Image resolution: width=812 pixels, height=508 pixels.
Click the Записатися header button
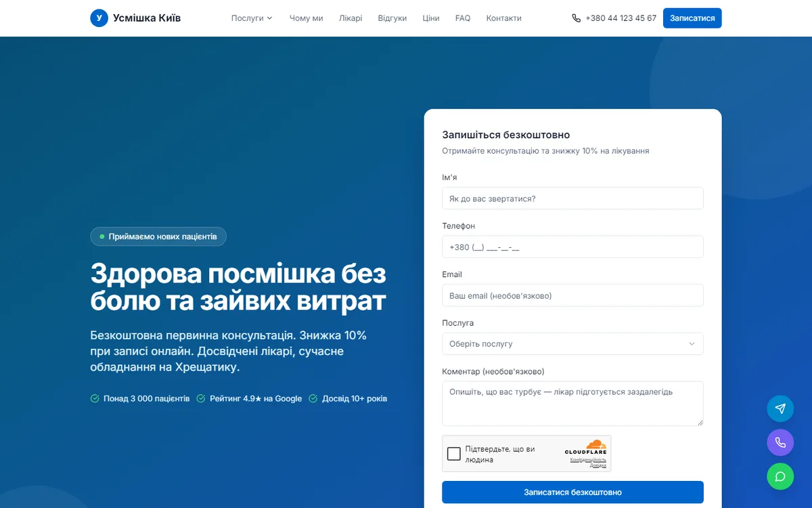tap(692, 18)
